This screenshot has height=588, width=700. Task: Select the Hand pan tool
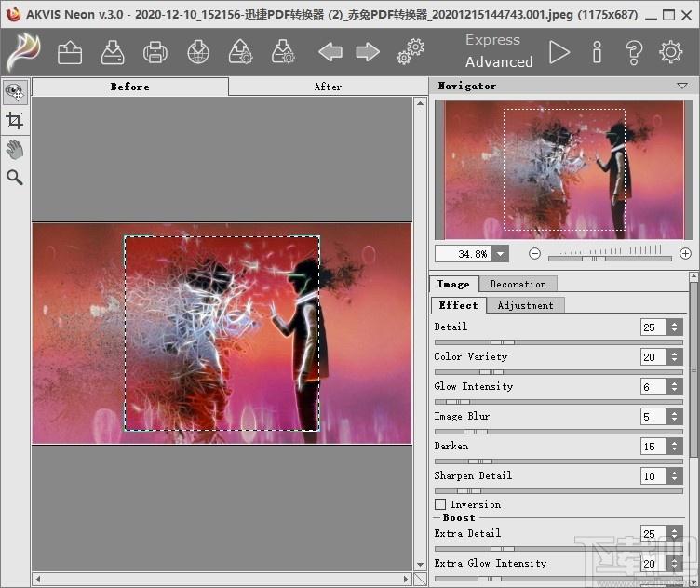point(14,149)
